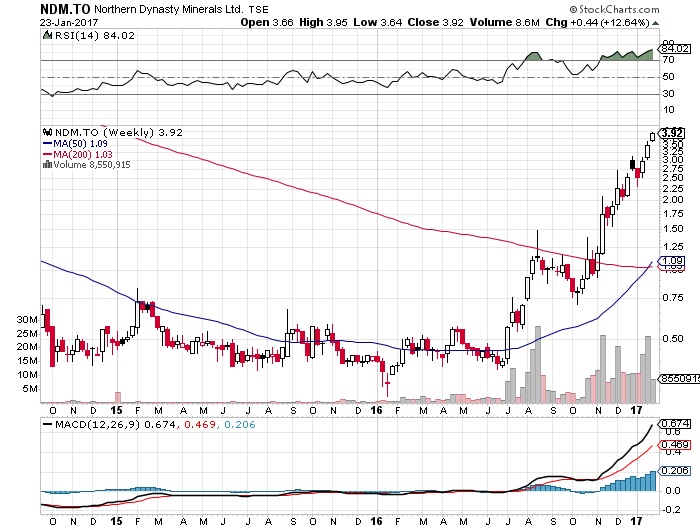The image size is (700, 530).
Task: Click the -0.2 label on the MACD axis
Action: pyautogui.click(x=671, y=509)
